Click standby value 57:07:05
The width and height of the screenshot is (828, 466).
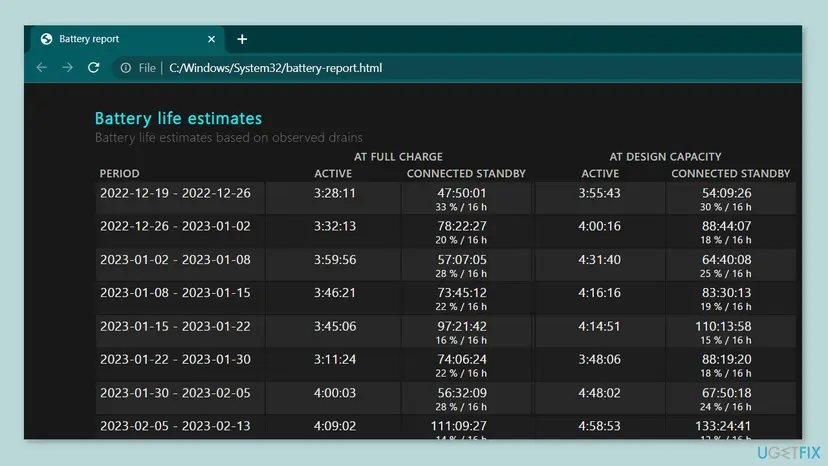click(x=462, y=259)
